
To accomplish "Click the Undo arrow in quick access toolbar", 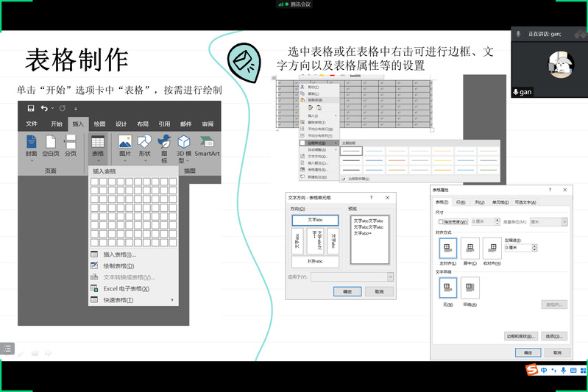I will [x=45, y=108].
